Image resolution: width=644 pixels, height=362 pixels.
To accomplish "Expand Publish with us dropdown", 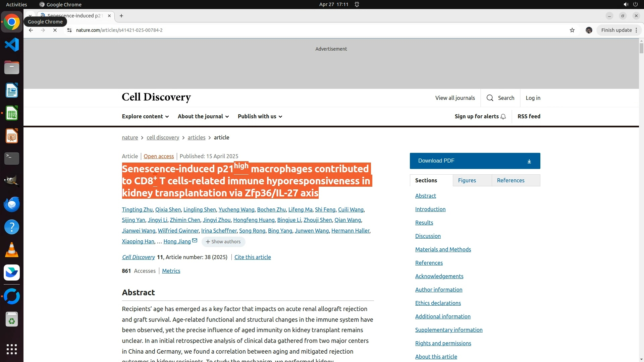I will pyautogui.click(x=260, y=116).
